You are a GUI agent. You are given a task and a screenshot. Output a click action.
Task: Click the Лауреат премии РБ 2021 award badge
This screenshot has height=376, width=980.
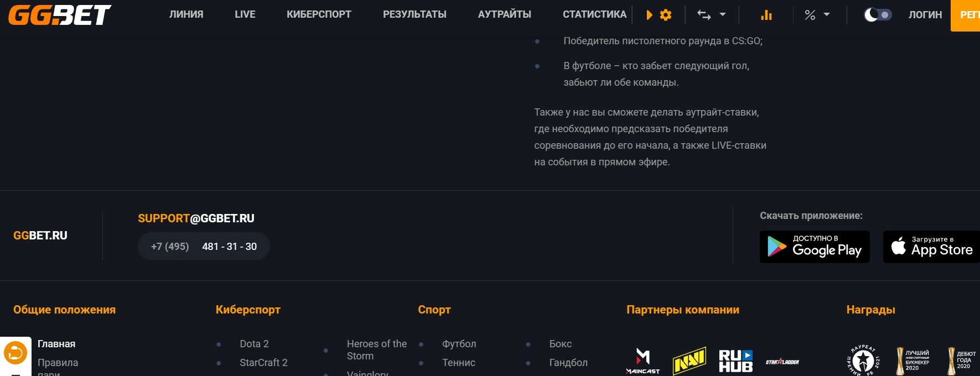(x=863, y=361)
